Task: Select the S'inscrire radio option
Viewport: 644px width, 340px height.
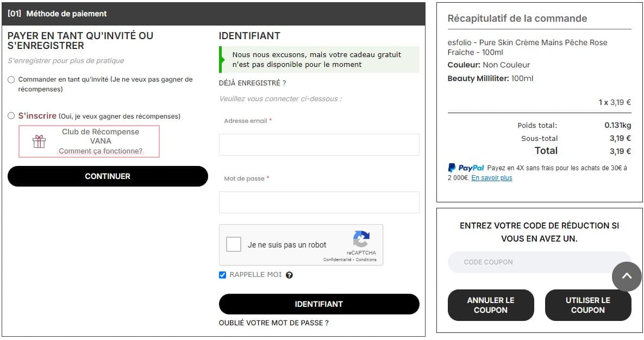Action: 11,116
